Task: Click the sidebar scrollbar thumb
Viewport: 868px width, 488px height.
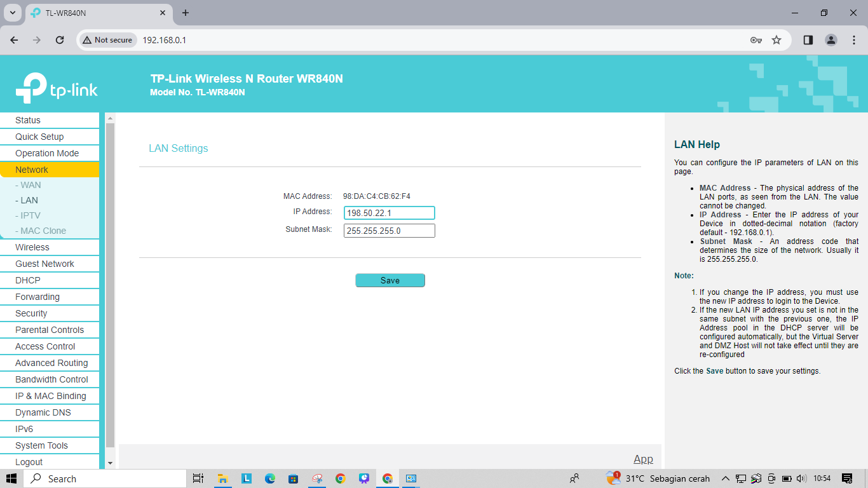Action: [110, 285]
